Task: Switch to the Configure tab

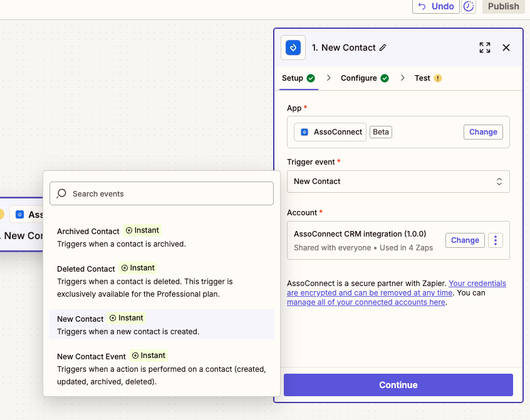Action: [365, 78]
